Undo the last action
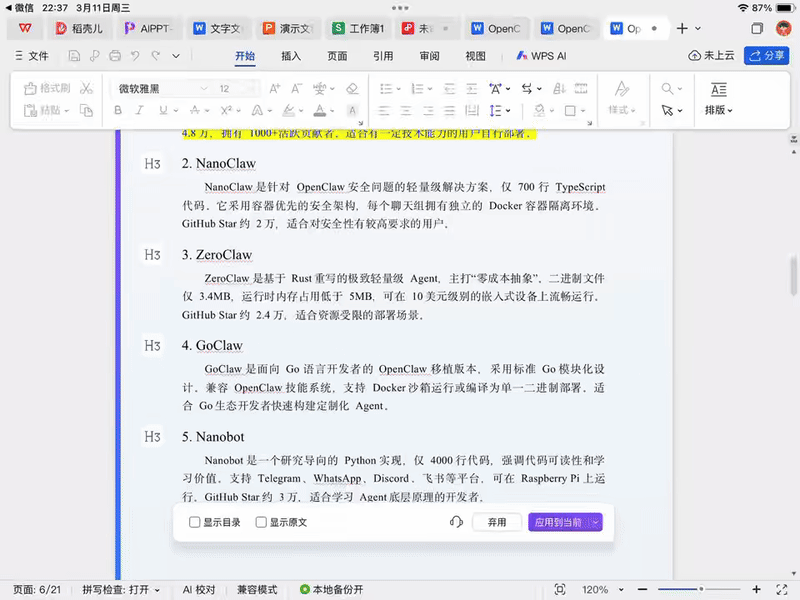This screenshot has height=600, width=800. [135, 56]
